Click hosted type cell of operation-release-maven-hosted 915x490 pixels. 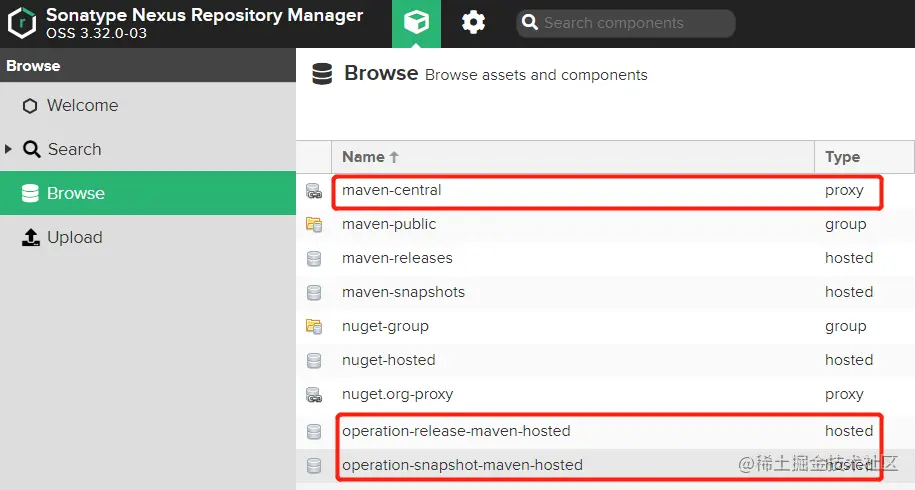pos(849,430)
